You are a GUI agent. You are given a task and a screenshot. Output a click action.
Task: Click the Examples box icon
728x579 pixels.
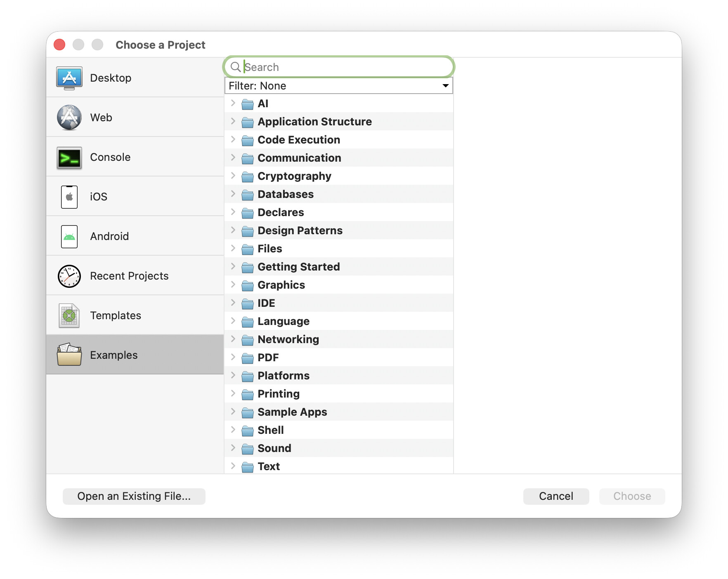tap(69, 355)
